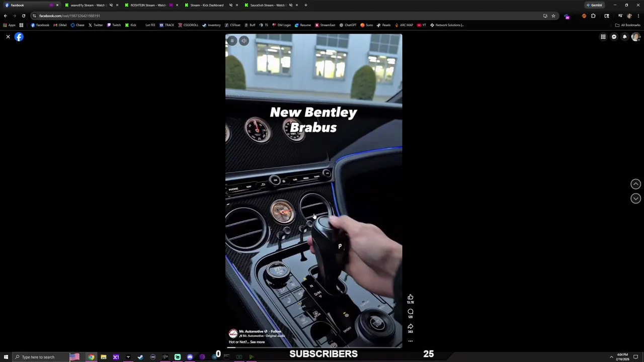Open the reel comments
Viewport: 644px width, 362px height.
pyautogui.click(x=410, y=312)
